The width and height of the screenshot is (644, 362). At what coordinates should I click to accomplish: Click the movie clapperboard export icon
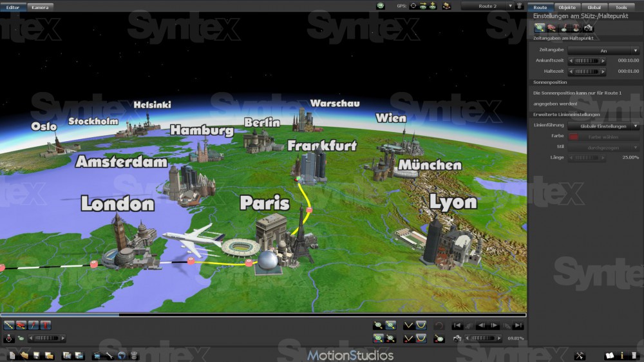point(97,356)
